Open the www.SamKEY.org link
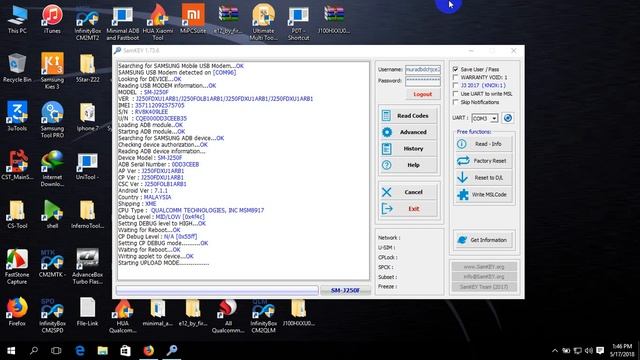Image resolution: width=640 pixels, height=360 pixels. [x=484, y=267]
